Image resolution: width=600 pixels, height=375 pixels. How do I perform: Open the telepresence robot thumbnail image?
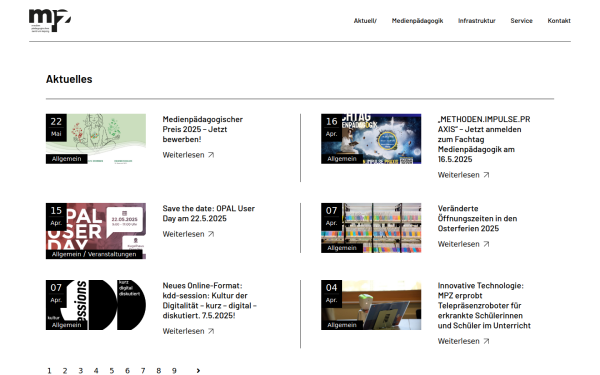pos(371,305)
